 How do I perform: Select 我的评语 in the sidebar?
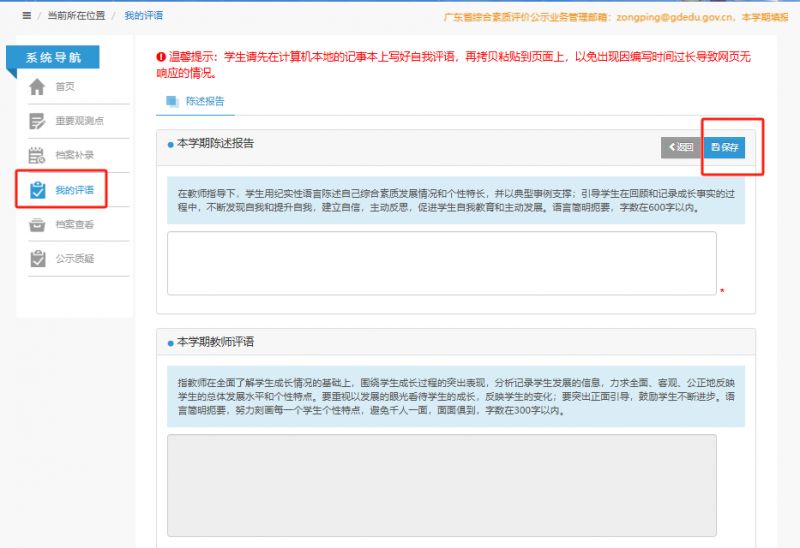coord(74,190)
